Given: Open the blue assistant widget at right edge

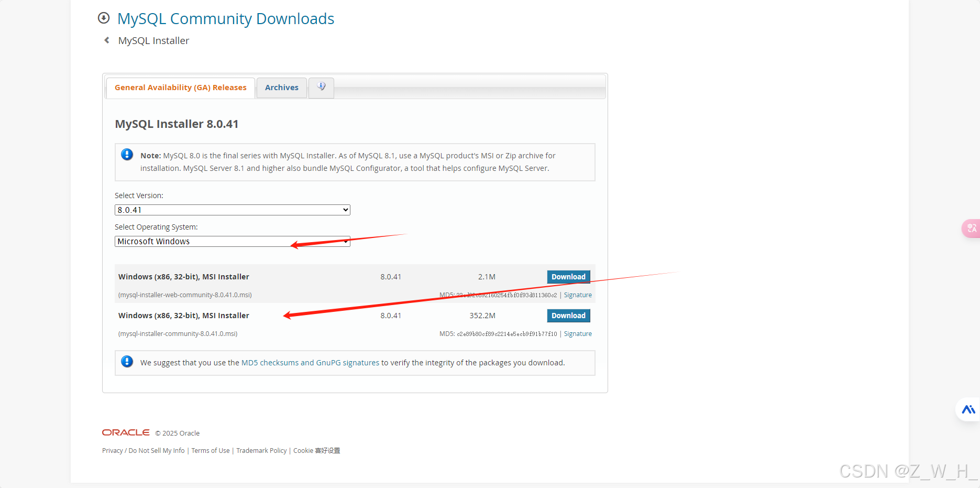Looking at the screenshot, I should coord(968,409).
